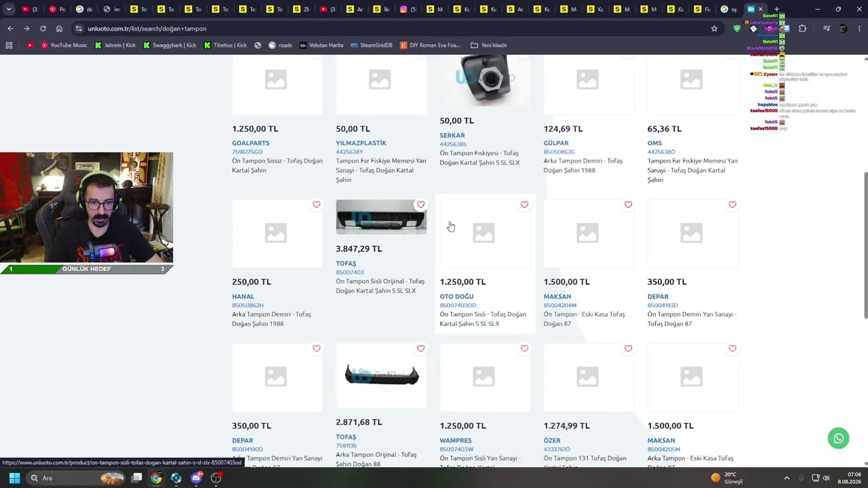The image size is (868, 488).
Task: Open the SERKAR Fıskiye product image
Action: [x=484, y=80]
